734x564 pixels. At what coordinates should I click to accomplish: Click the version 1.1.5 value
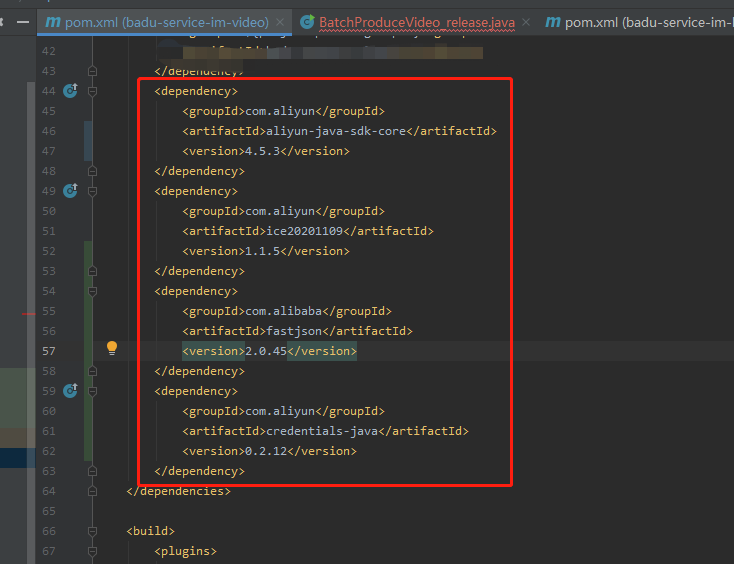point(263,251)
